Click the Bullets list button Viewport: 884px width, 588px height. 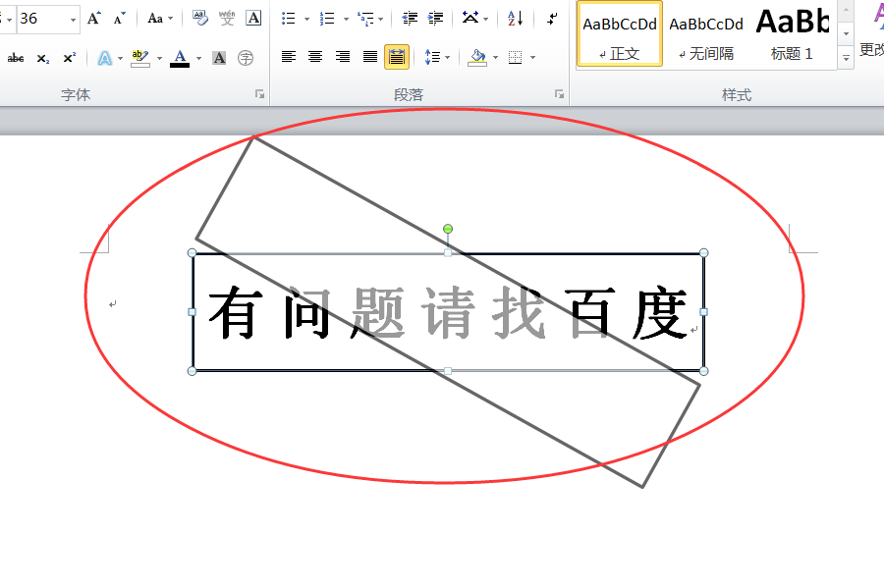click(289, 19)
